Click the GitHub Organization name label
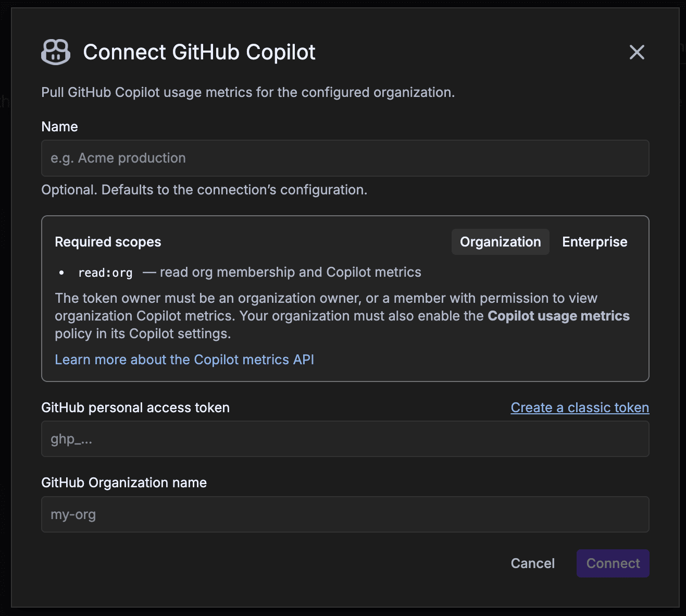686x616 pixels. tap(124, 483)
